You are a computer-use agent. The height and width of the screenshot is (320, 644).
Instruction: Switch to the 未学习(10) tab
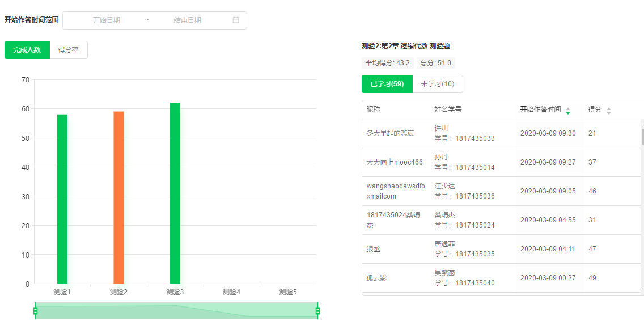click(438, 84)
